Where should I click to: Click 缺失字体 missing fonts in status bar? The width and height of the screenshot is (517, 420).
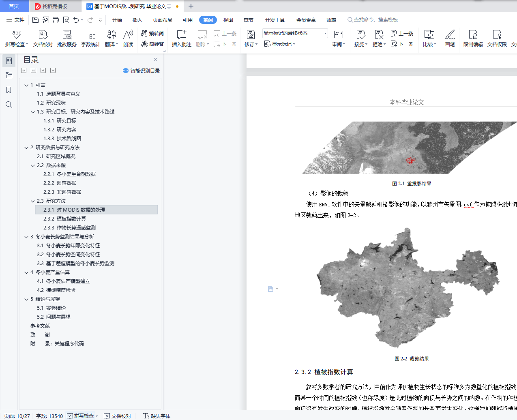(157, 416)
